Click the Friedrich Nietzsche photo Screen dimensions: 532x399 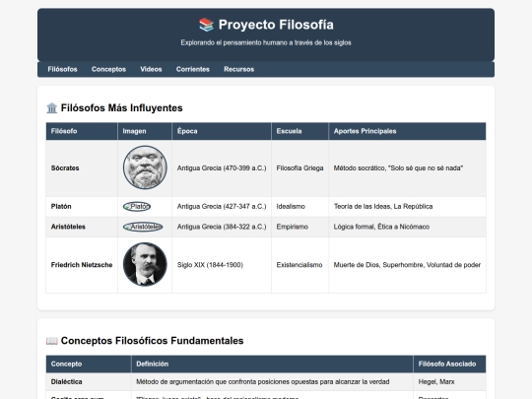145,264
